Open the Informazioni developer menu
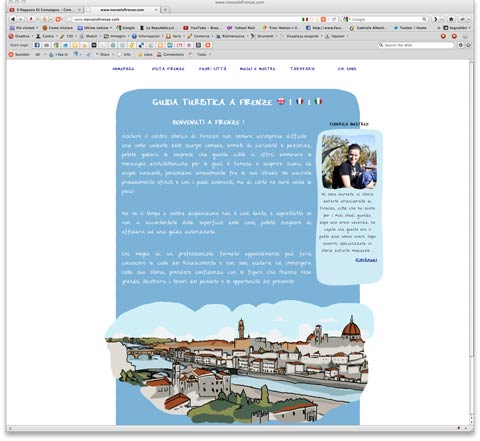The height and width of the screenshot is (441, 480). [148, 36]
